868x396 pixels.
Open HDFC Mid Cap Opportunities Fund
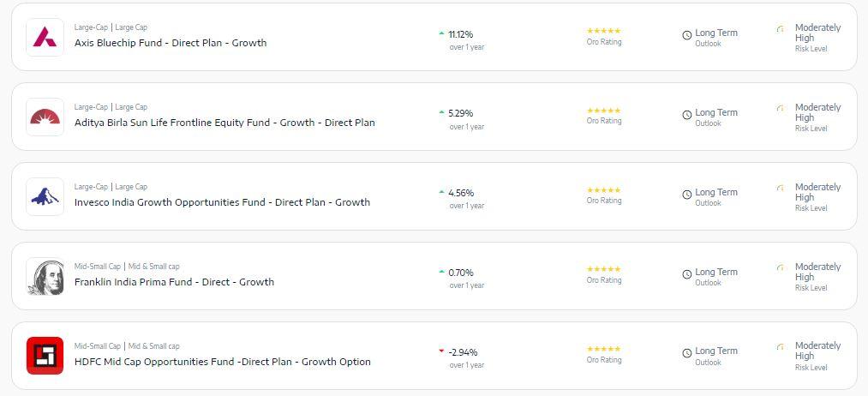(223, 362)
